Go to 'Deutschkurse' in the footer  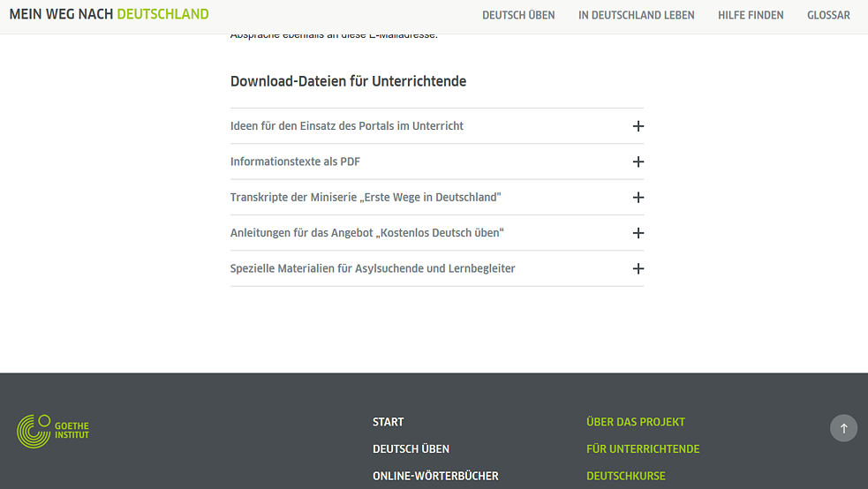click(x=626, y=476)
